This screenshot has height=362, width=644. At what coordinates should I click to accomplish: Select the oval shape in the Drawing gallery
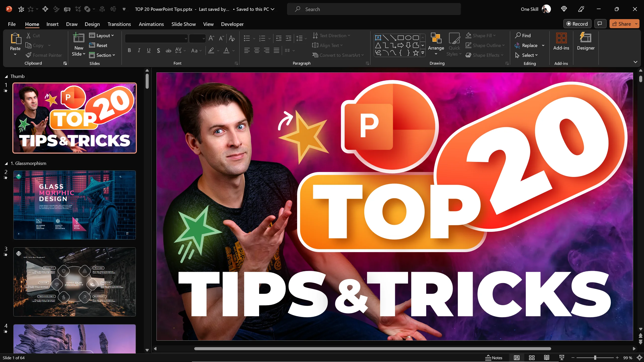409,37
